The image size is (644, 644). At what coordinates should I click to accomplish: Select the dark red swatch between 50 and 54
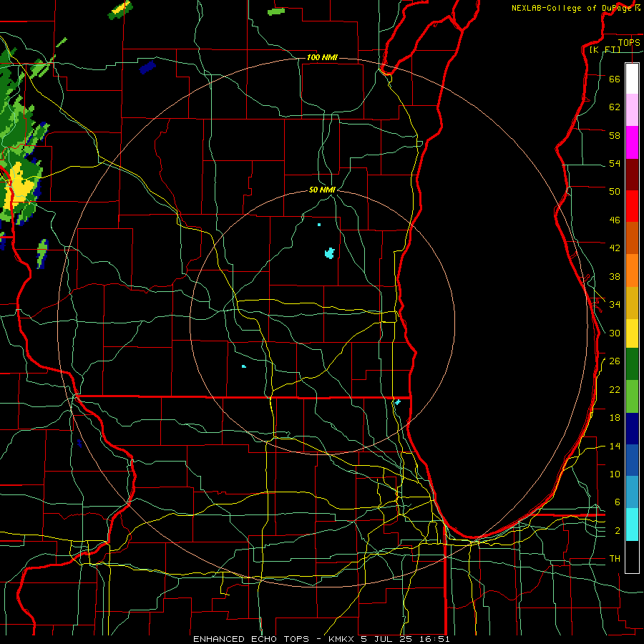tap(632, 175)
